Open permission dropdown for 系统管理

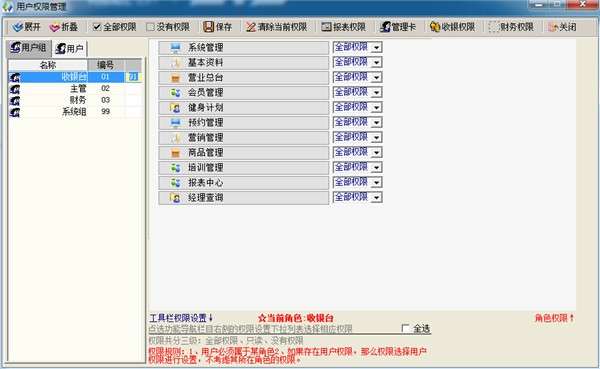(x=377, y=47)
